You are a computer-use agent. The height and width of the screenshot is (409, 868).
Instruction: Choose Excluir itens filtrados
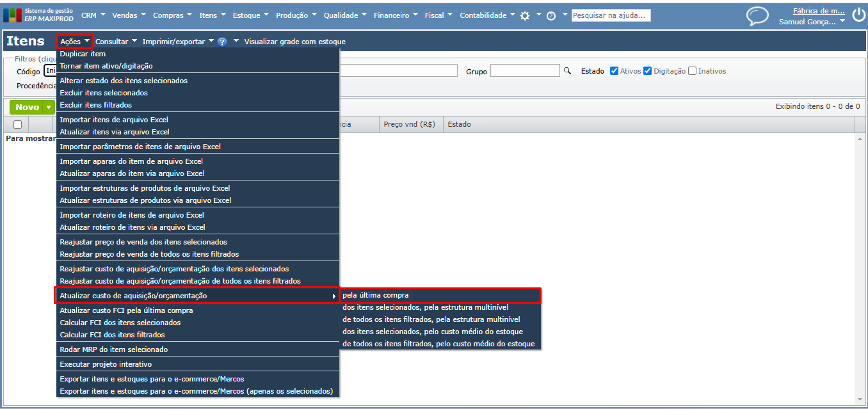point(198,105)
